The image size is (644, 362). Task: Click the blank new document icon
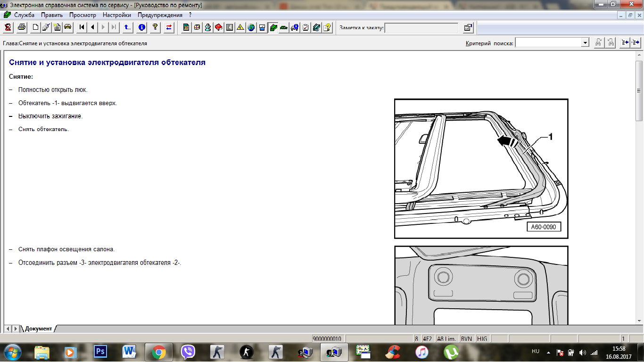point(35,27)
